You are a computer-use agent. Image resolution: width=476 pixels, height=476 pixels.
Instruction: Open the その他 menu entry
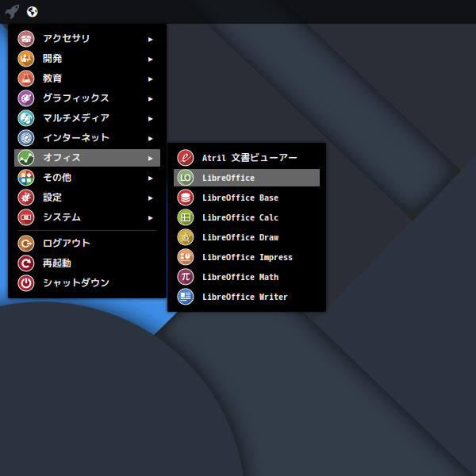[x=87, y=178]
